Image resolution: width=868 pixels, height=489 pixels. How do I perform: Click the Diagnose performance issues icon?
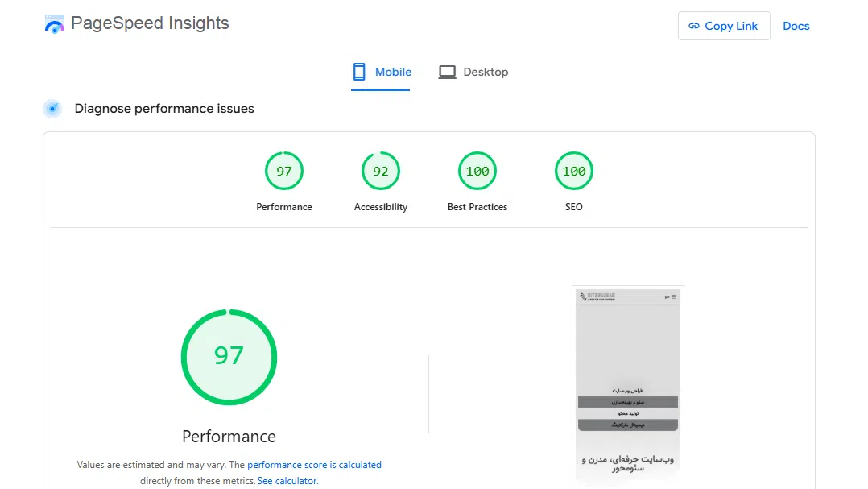tap(52, 109)
